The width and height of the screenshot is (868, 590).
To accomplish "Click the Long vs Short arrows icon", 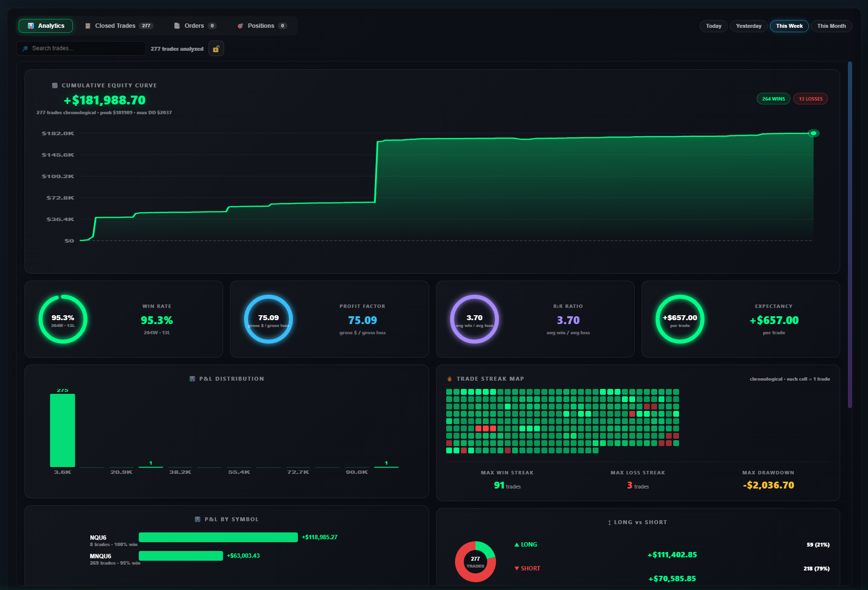I will click(609, 523).
